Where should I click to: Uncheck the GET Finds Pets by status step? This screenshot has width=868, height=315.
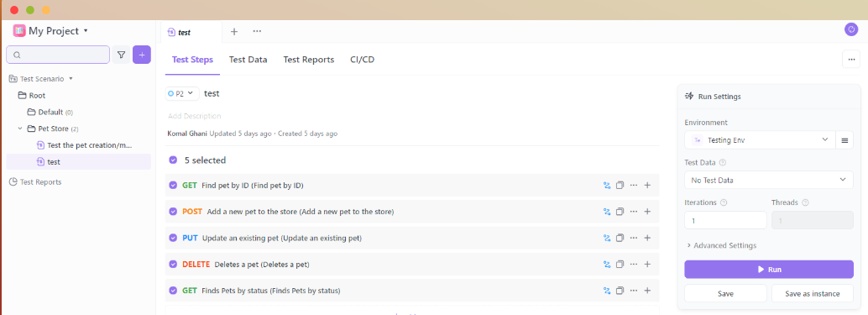pos(173,291)
